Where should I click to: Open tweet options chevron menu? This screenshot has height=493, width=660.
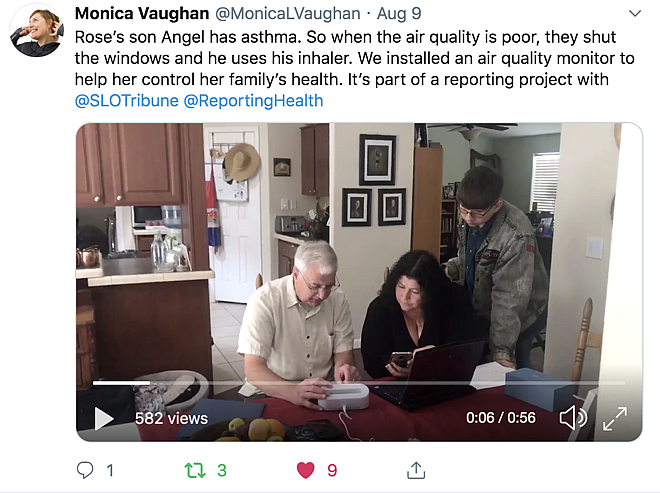tap(635, 13)
